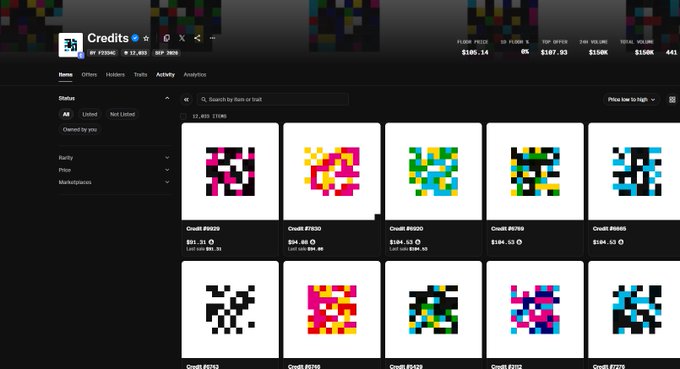Click the 441 stat value in the header
Viewport: 680px width, 369px height.
click(x=671, y=52)
